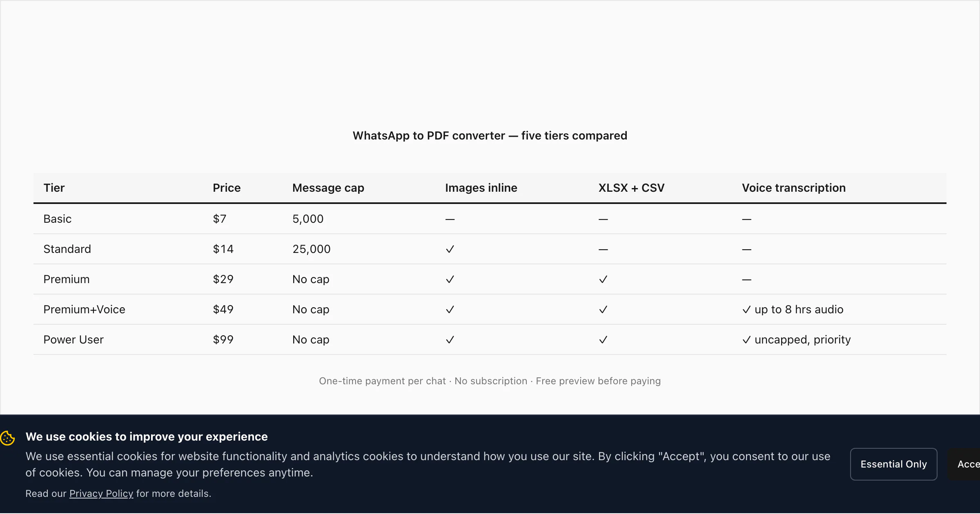Click the Price column header
Image resolution: width=980 pixels, height=514 pixels.
(x=227, y=188)
